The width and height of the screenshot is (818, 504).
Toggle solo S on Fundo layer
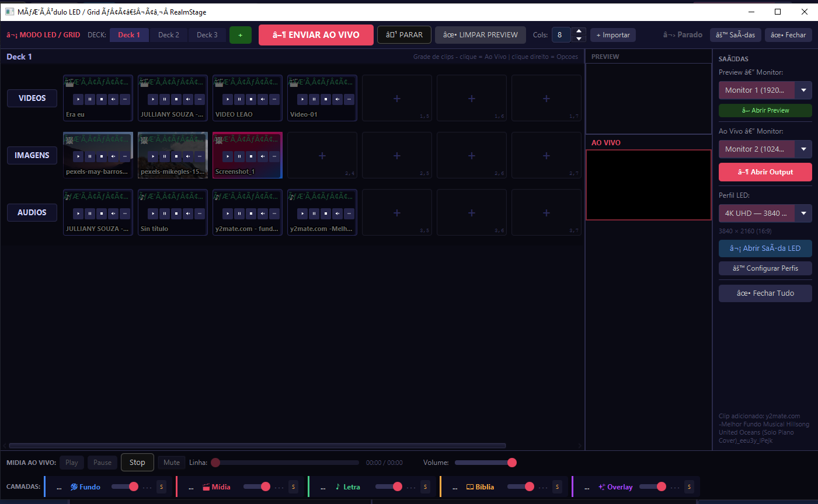162,487
